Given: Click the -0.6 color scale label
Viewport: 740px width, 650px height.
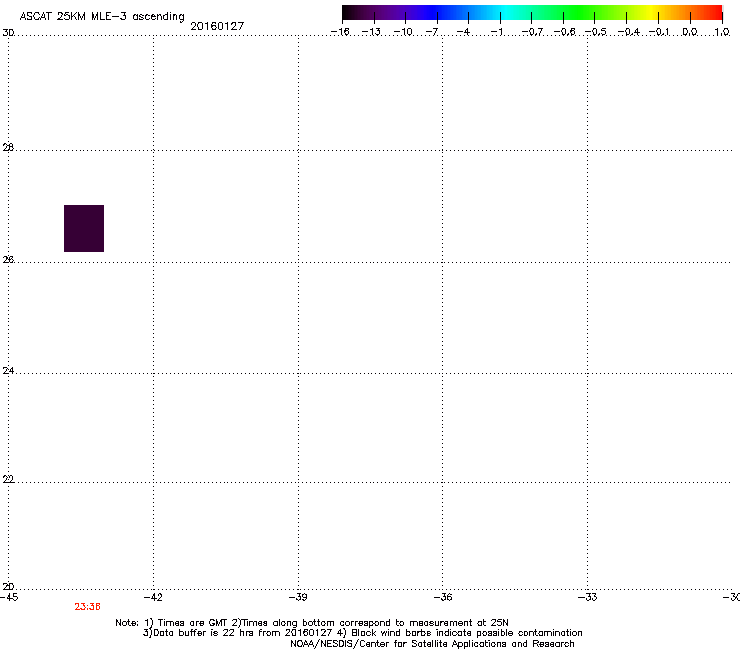Looking at the screenshot, I should [x=564, y=32].
